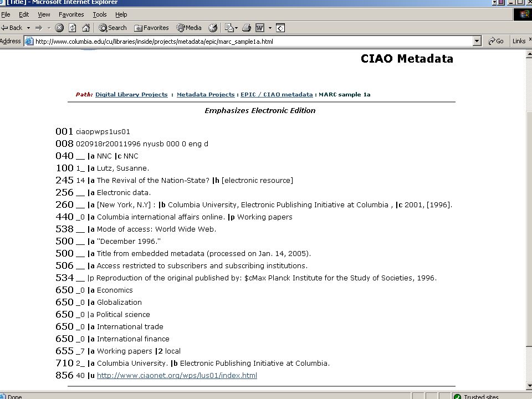Click 'The Revival of the Nation-State?' title
The height and width of the screenshot is (399, 532).
coord(153,181)
